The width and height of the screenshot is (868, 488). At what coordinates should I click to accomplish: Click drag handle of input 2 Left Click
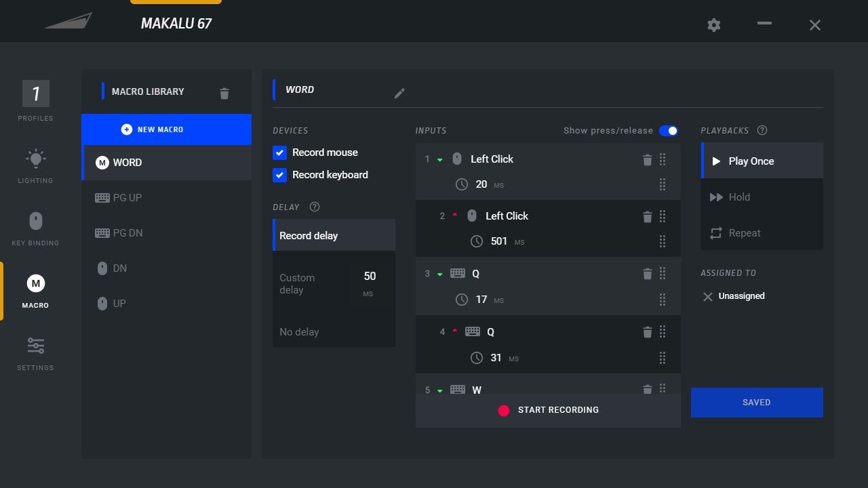[x=663, y=216]
